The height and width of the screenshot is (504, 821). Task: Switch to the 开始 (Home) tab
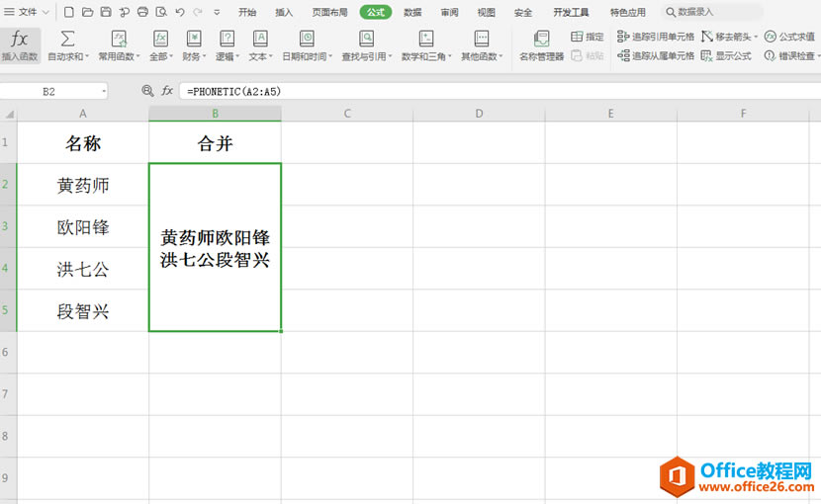coord(247,13)
